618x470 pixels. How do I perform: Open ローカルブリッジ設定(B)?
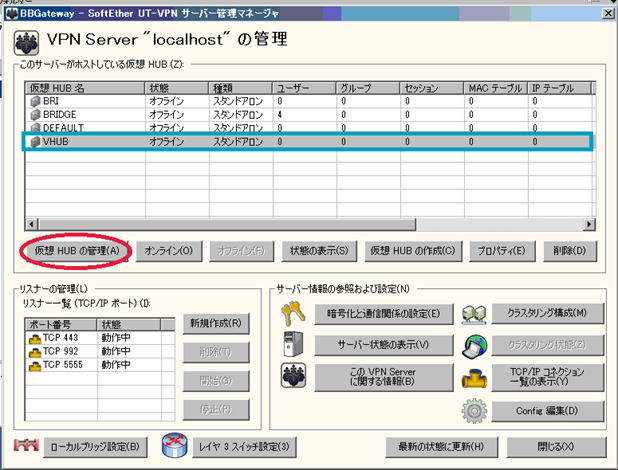coord(95,447)
